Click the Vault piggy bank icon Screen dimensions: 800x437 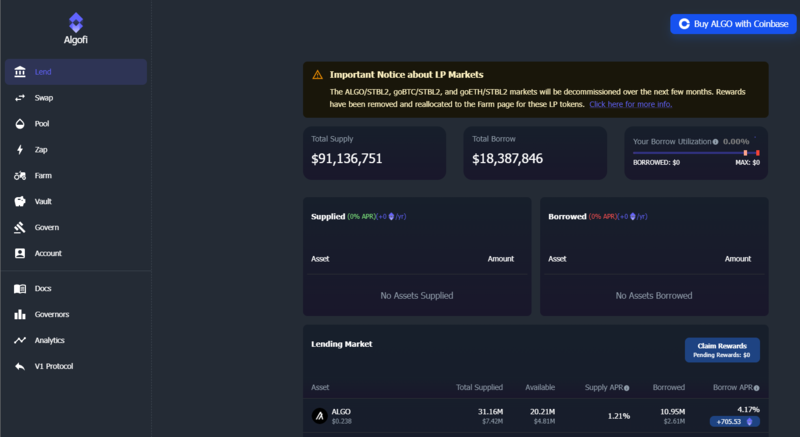(20, 201)
